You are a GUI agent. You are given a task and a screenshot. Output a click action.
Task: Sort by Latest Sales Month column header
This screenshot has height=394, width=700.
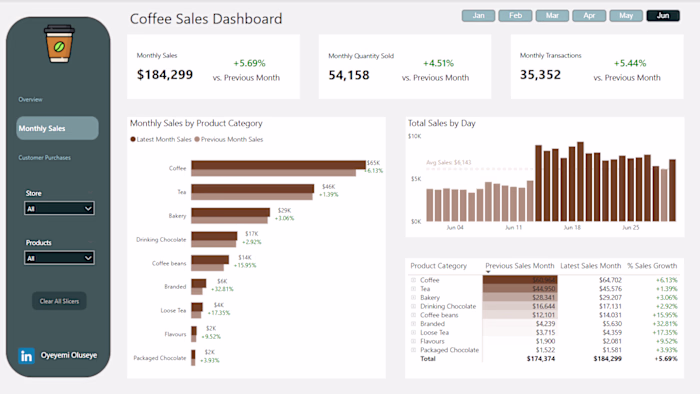coord(591,265)
